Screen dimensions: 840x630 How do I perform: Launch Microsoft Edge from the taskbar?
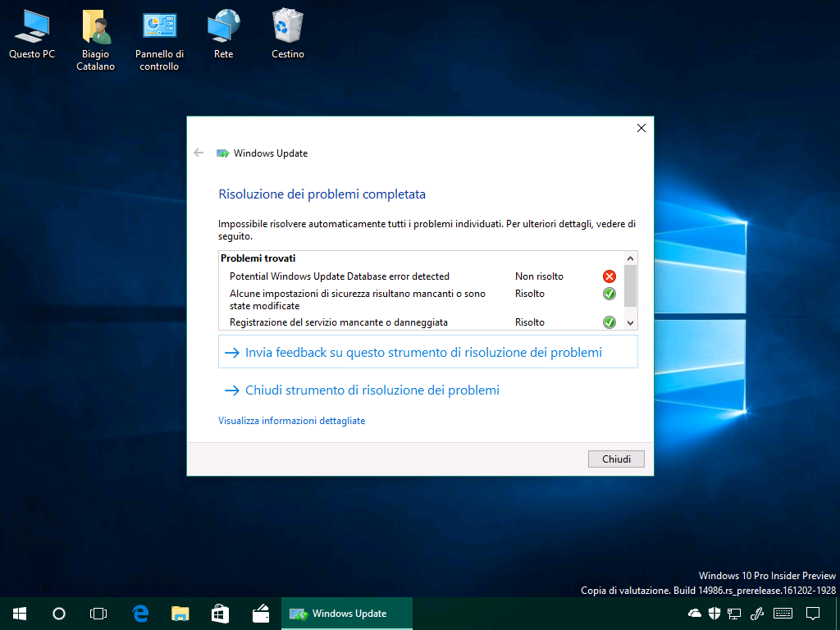140,614
